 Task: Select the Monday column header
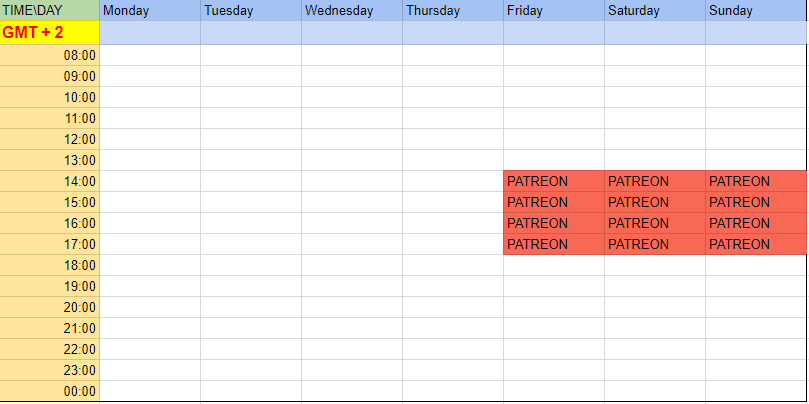(x=150, y=10)
